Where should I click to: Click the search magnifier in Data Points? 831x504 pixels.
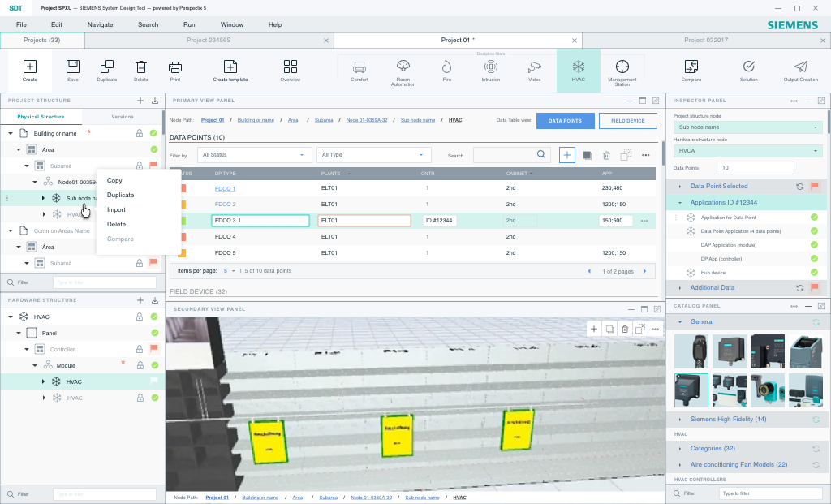pyautogui.click(x=541, y=154)
